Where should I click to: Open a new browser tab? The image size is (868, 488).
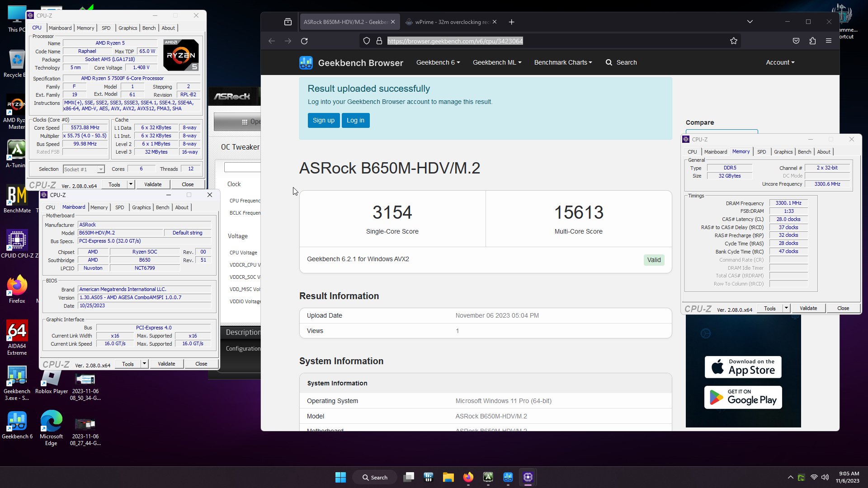point(511,22)
